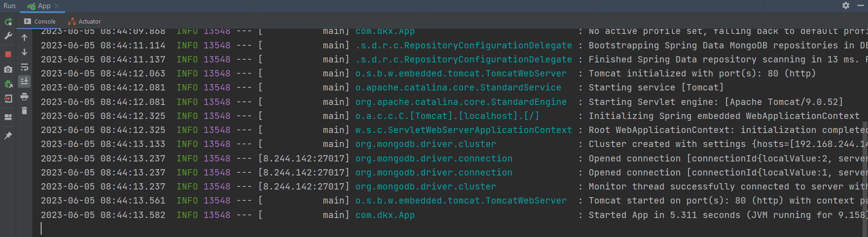868x237 pixels.
Task: Click the o.apache.catalina.core.StandardService logger name
Action: click(458, 87)
